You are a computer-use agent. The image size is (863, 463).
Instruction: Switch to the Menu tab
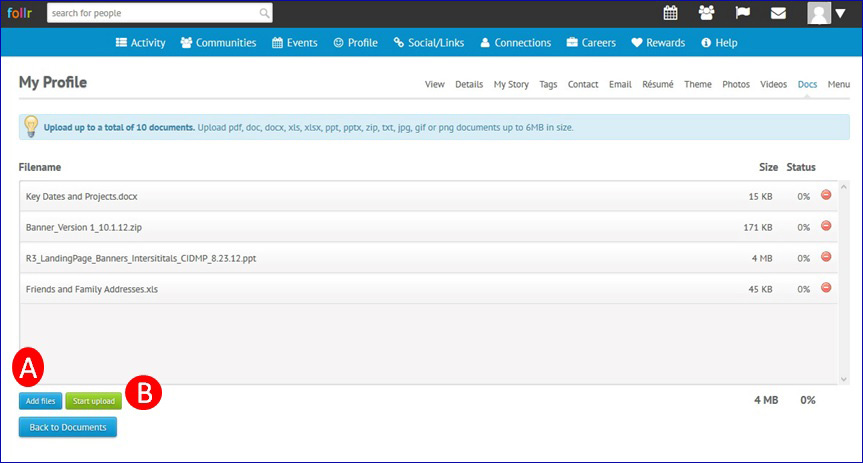839,84
